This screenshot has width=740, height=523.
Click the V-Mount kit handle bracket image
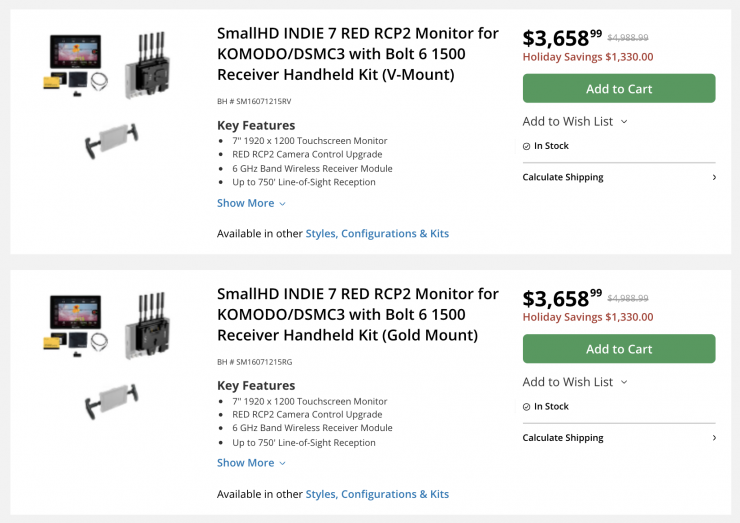(x=112, y=141)
